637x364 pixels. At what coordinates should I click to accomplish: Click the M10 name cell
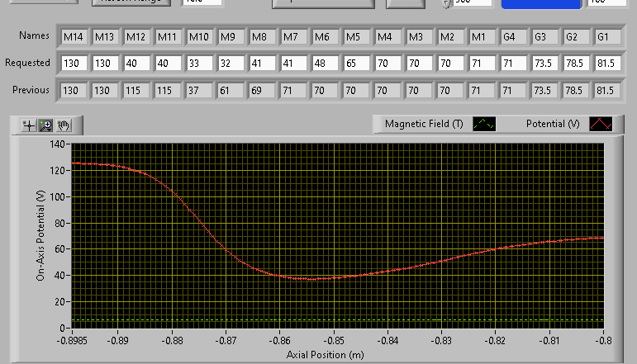pyautogui.click(x=200, y=37)
